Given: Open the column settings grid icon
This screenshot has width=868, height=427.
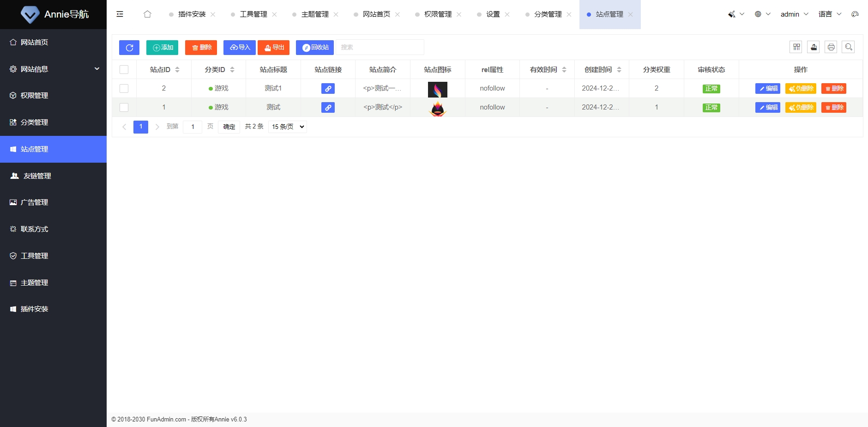Looking at the screenshot, I should (796, 47).
